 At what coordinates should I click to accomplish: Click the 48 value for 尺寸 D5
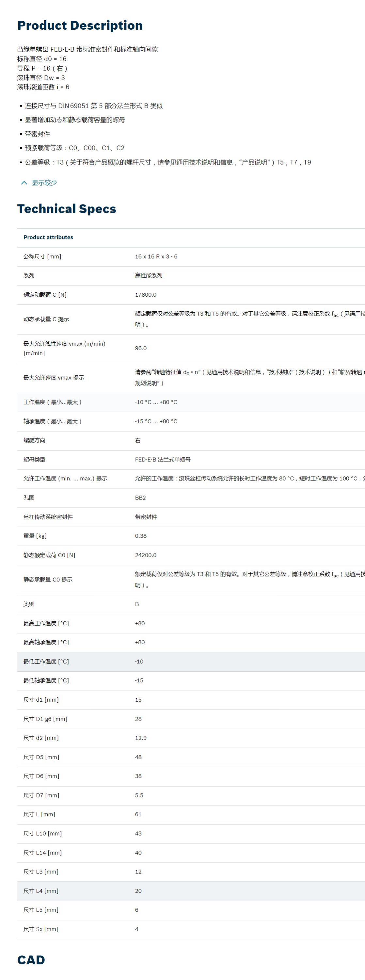138,757
